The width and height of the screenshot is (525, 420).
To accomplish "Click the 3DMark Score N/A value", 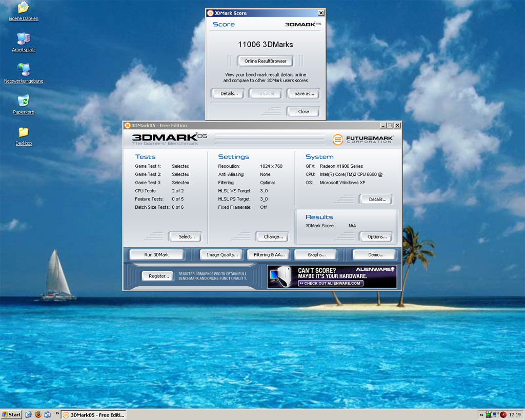I will (352, 226).
